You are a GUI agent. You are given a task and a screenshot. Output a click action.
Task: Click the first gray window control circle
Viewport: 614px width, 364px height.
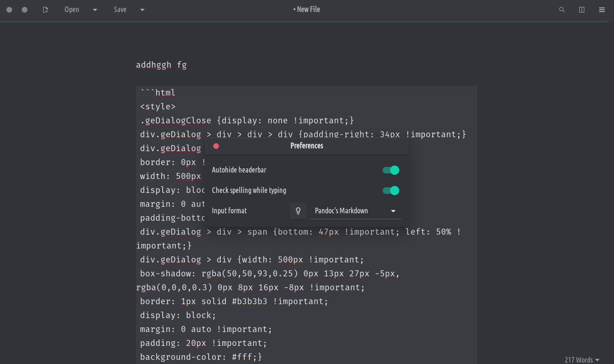pos(9,10)
